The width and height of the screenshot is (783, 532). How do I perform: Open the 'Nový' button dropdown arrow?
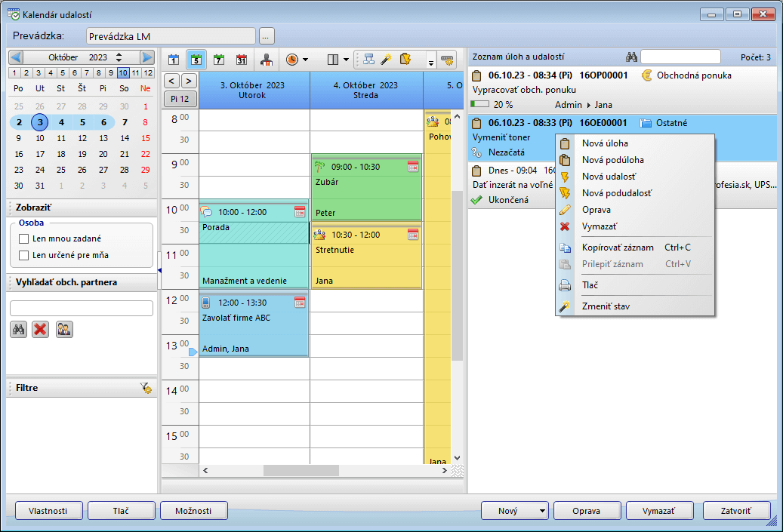tap(542, 511)
